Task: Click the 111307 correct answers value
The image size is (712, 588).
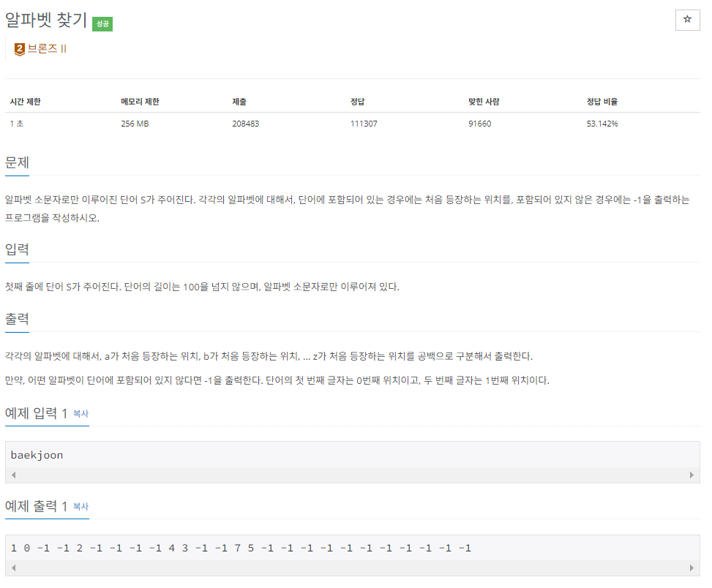Action: (x=364, y=124)
